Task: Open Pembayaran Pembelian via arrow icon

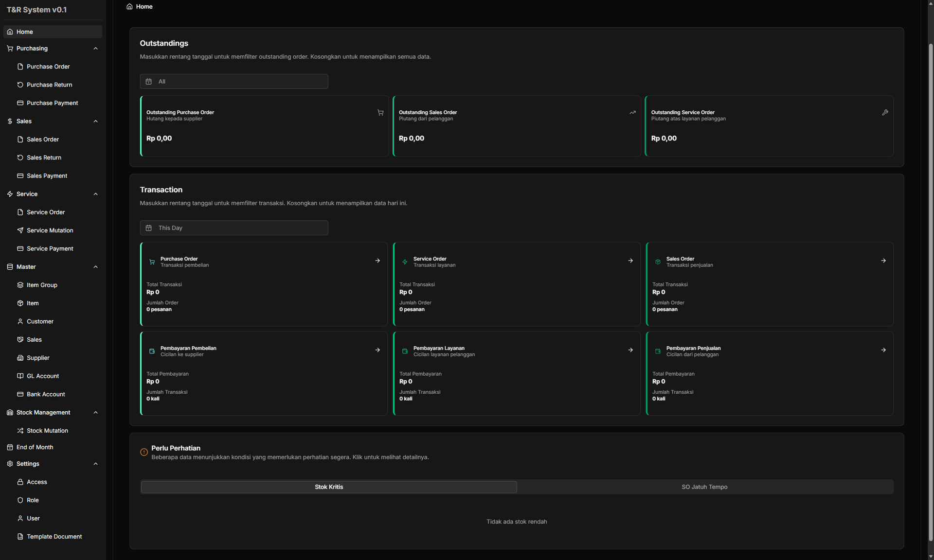Action: coord(377,350)
